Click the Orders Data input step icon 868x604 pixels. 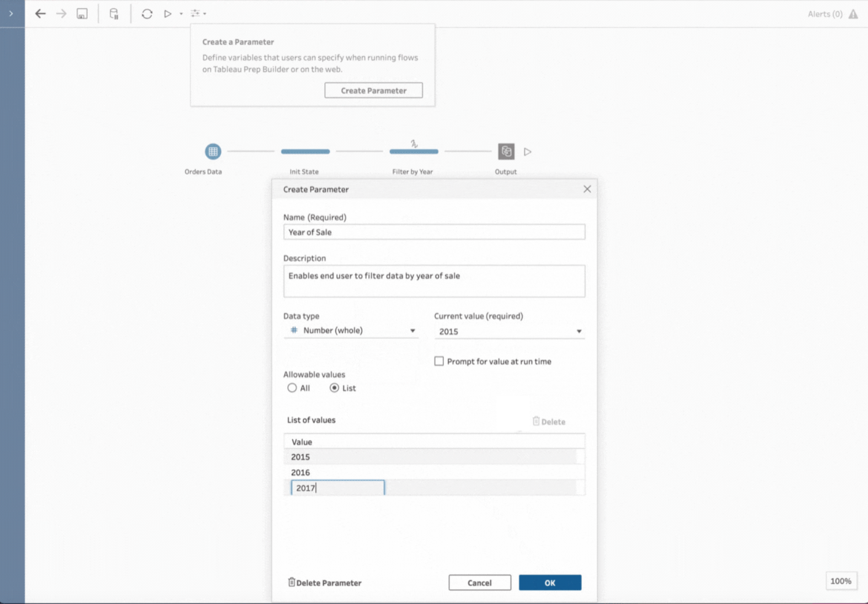[x=213, y=151]
